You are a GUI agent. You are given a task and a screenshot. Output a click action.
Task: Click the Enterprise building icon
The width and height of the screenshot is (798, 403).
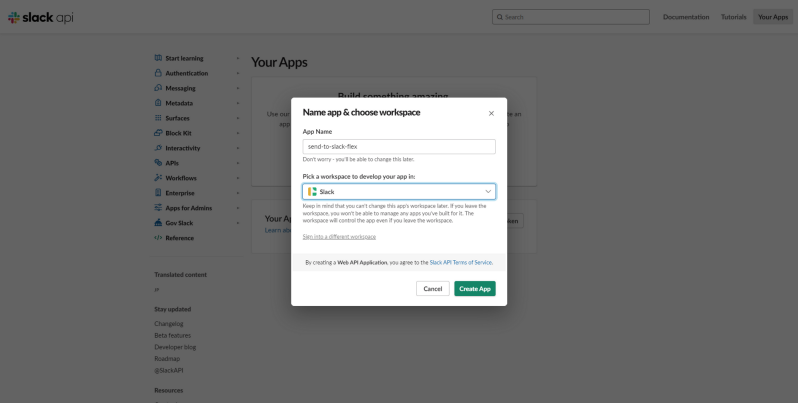158,193
